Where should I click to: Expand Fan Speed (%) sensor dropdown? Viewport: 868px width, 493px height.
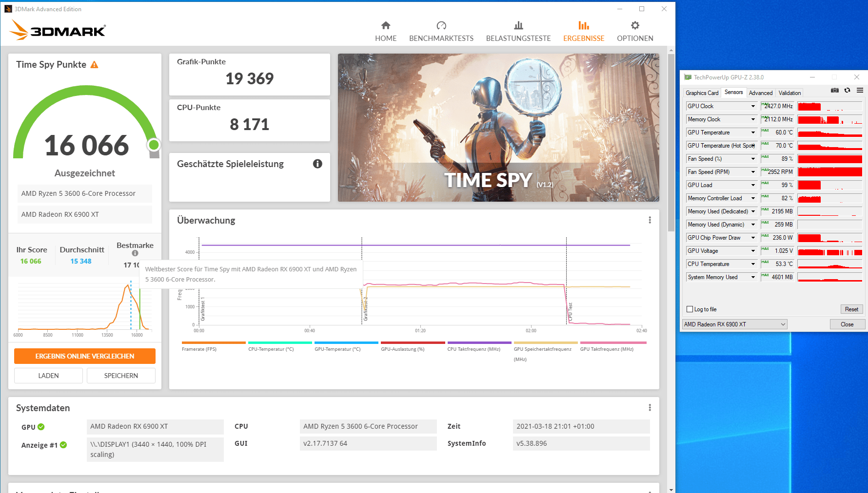[753, 159]
